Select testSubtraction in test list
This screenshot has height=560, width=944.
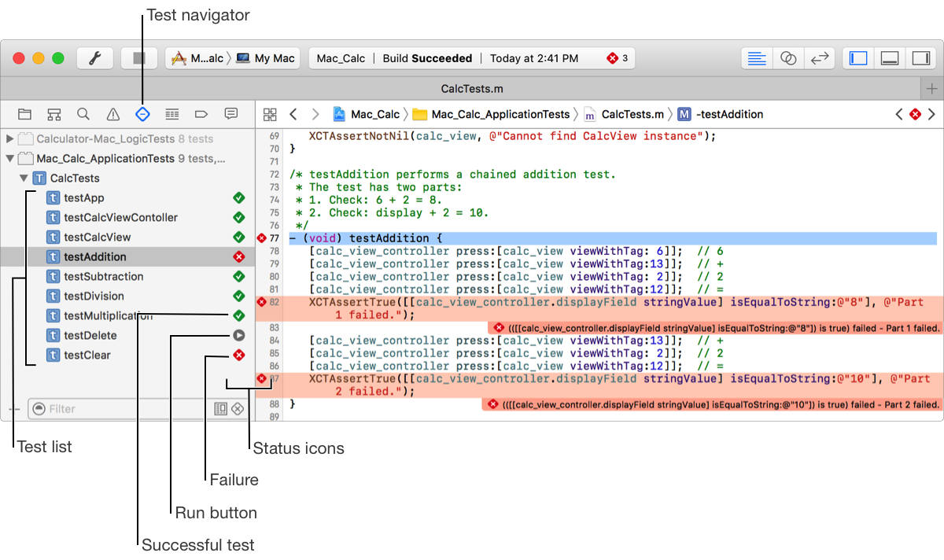click(x=104, y=277)
